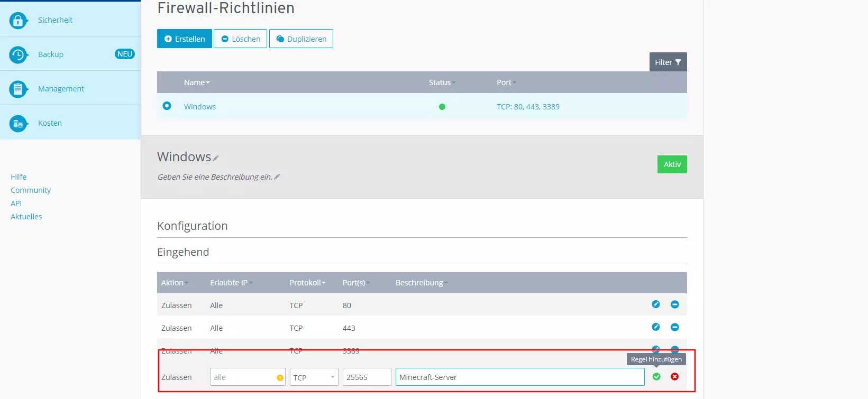Image resolution: width=868 pixels, height=399 pixels.
Task: Click the Erstellen button
Action: 185,39
